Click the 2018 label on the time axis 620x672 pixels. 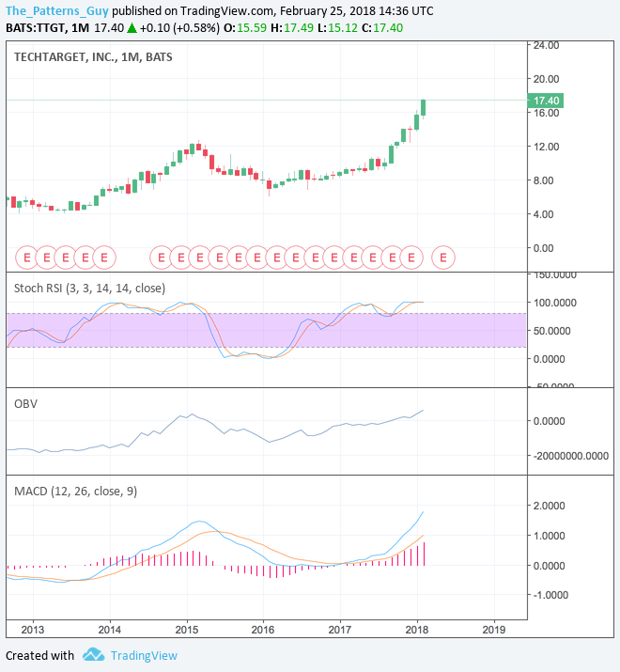coord(417,630)
